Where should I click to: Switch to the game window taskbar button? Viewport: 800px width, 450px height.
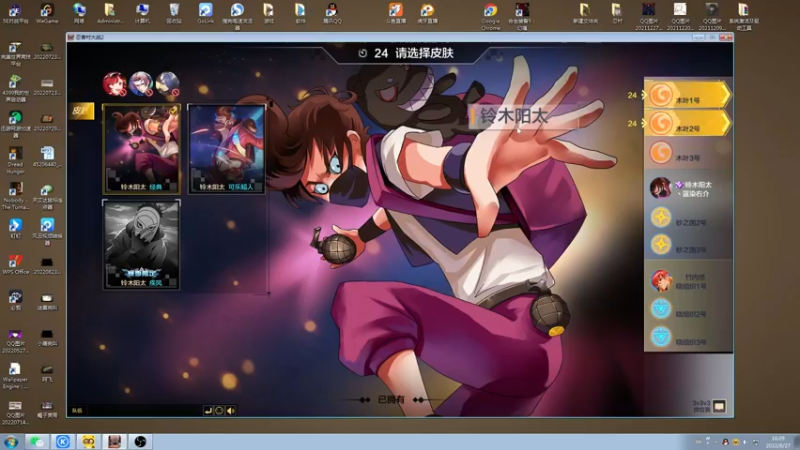tap(114, 441)
